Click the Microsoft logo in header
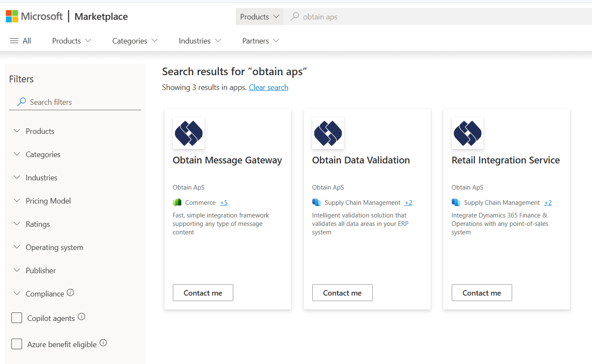 (34, 16)
